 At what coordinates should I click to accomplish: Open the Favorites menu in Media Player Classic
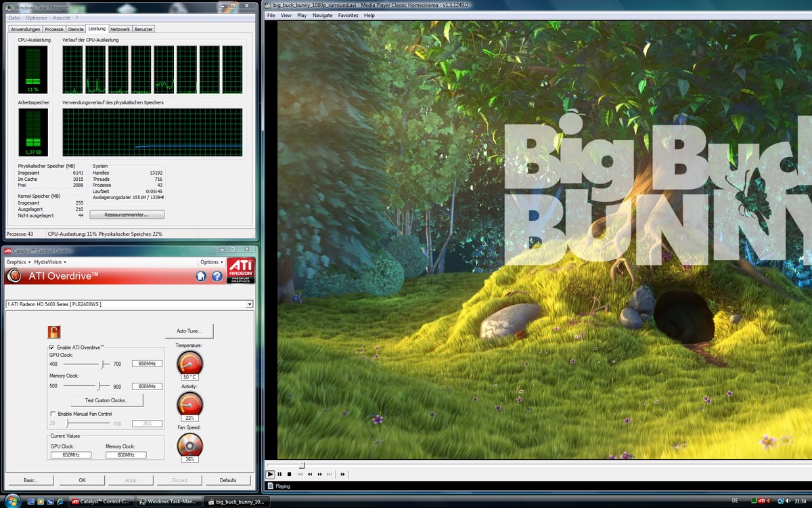tap(348, 15)
